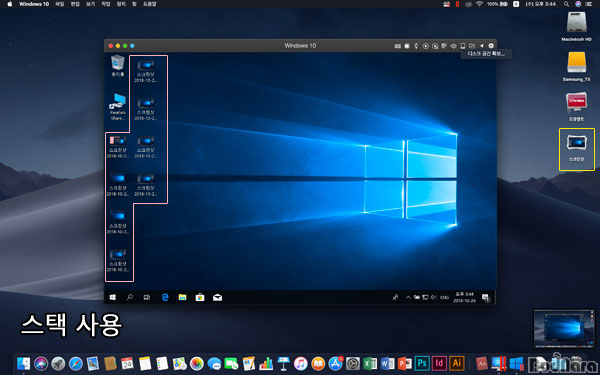Open the Mail app in the Windows taskbar
Viewport: 600px width, 375px height.
tap(217, 297)
